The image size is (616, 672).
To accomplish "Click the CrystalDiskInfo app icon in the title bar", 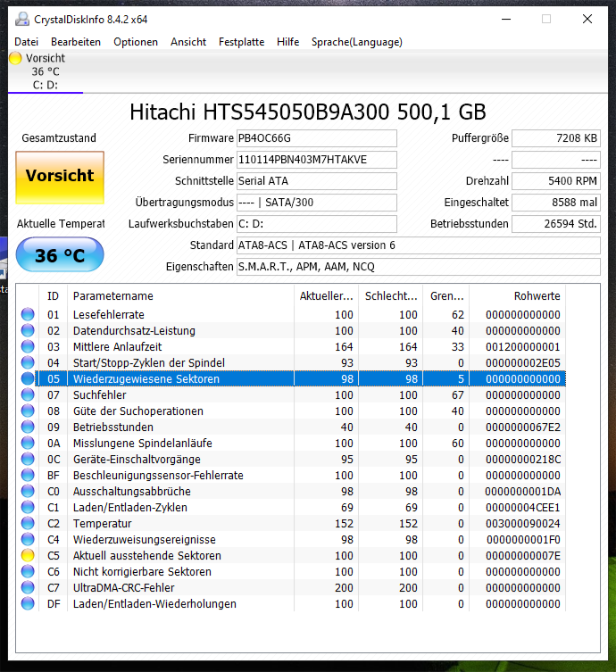I will click(x=21, y=20).
